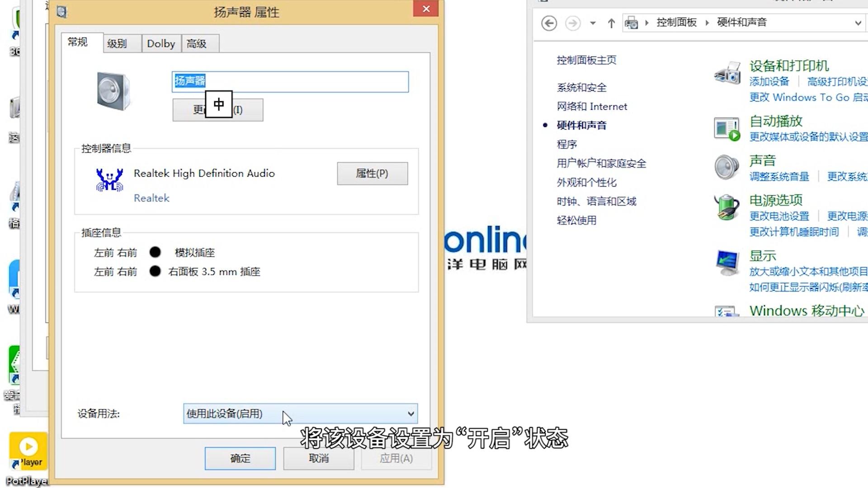Open 时钟、语言和区域 category
The width and height of the screenshot is (868, 488).
[x=596, y=201]
